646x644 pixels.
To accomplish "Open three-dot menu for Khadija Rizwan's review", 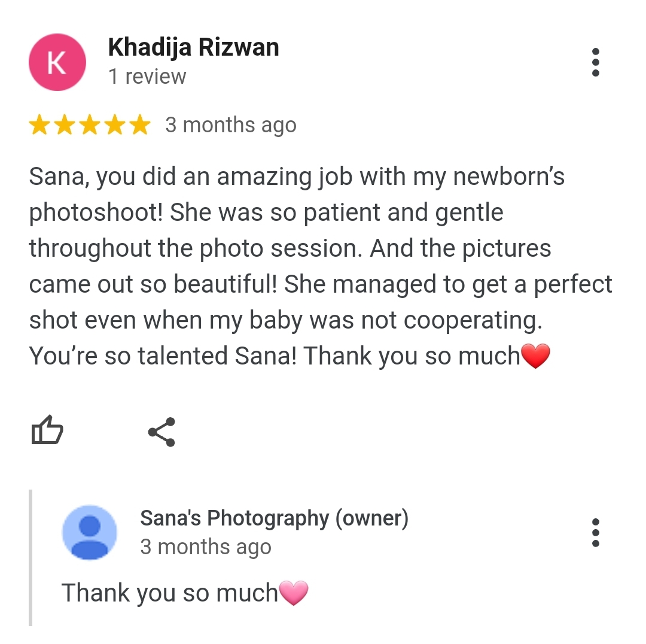I will (x=595, y=62).
